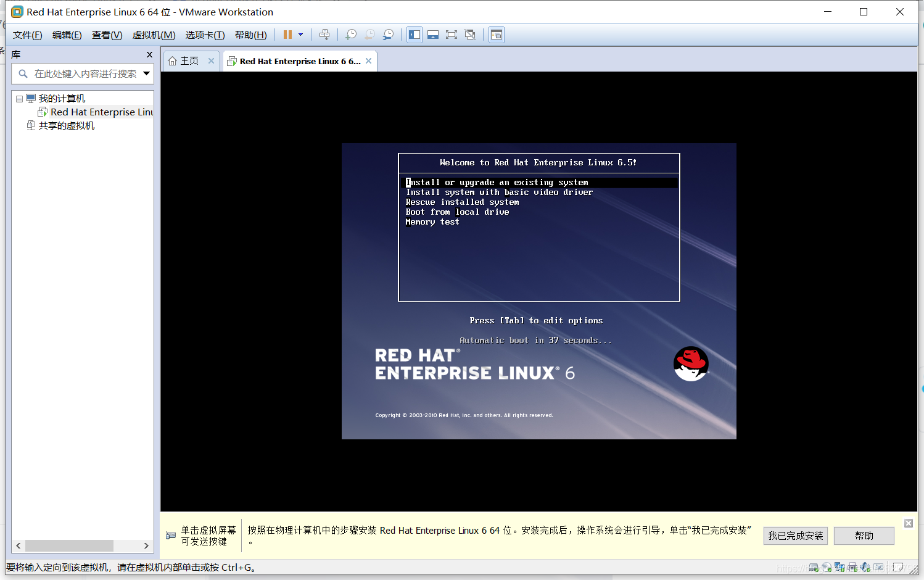Screen dimensions: 924x580
Task: Close the Red Hat Enterprise Linux tab
Action: click(x=368, y=60)
